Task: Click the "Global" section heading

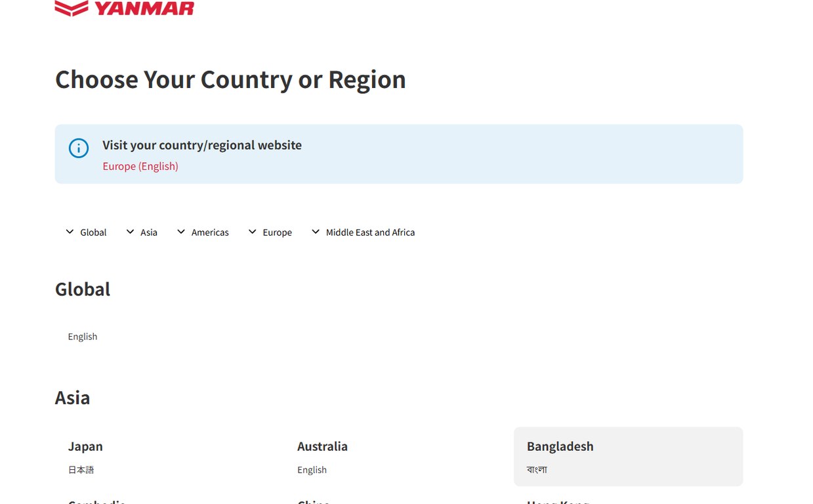Action: tap(83, 289)
